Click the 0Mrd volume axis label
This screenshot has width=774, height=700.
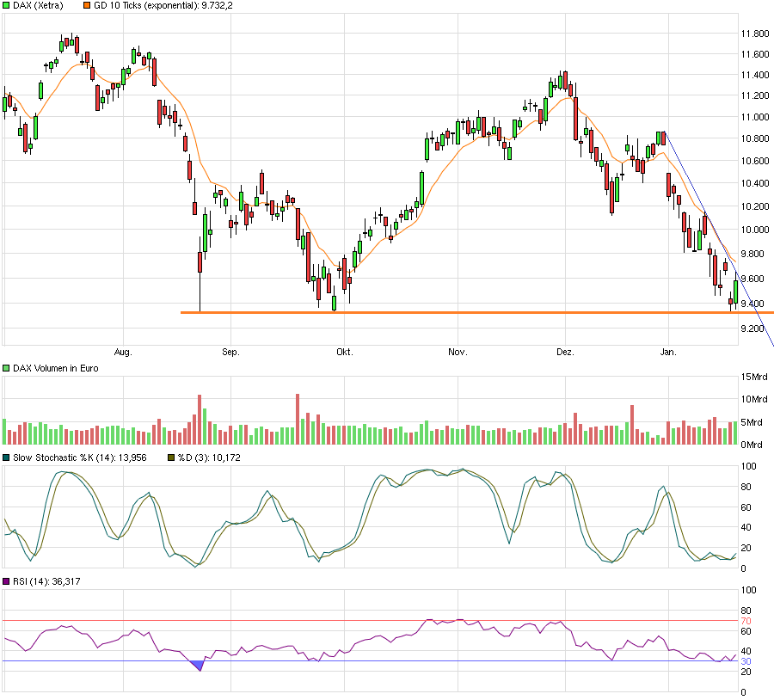coord(752,445)
